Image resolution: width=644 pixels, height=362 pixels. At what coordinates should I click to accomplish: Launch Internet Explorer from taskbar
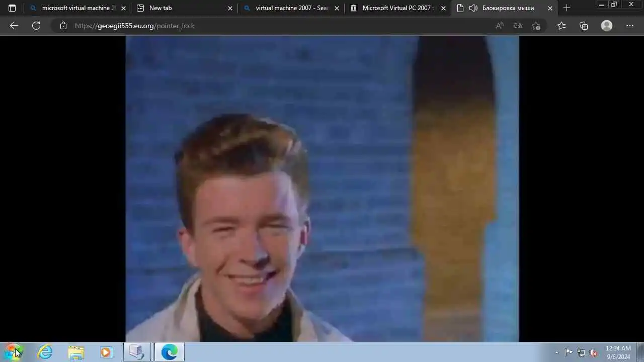pyautogui.click(x=45, y=352)
